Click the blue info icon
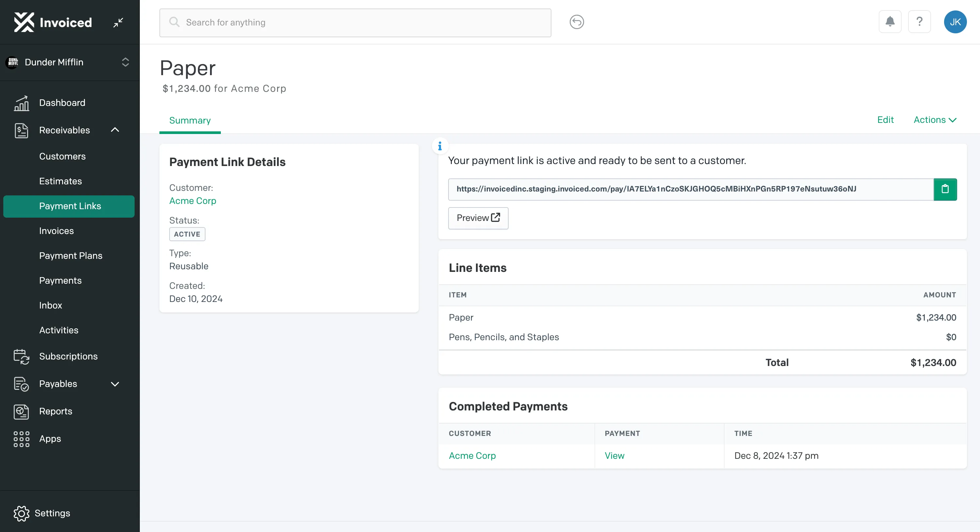 tap(440, 146)
